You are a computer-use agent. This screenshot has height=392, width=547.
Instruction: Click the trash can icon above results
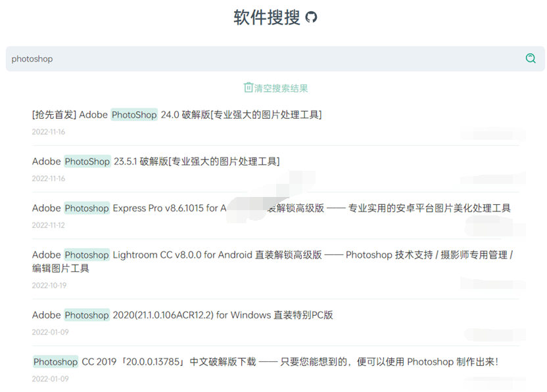249,88
